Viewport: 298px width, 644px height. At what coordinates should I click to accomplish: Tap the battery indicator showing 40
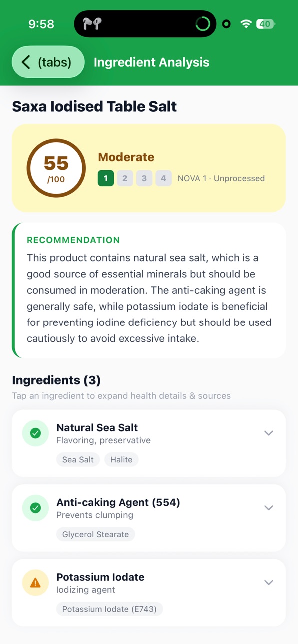[x=265, y=24]
